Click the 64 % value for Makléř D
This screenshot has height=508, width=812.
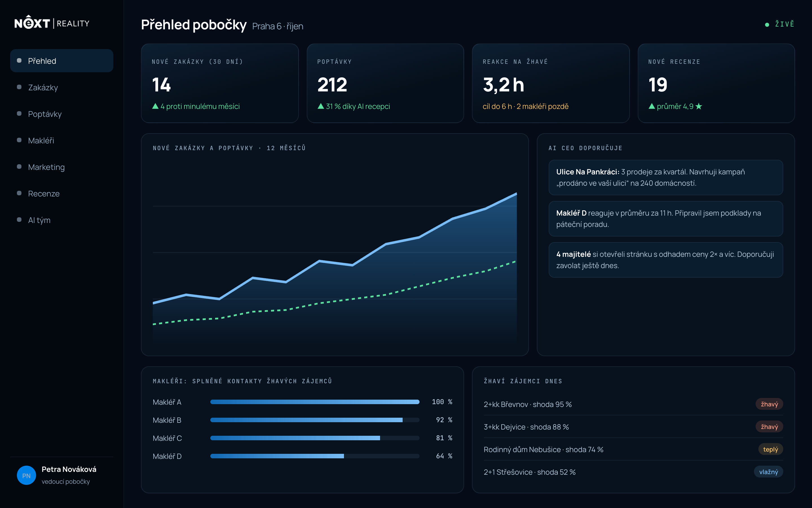coord(444,456)
